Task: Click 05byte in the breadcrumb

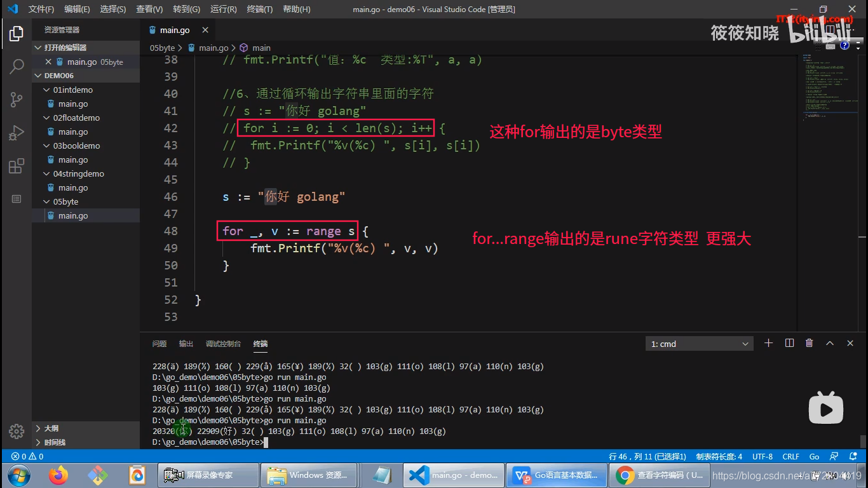Action: [162, 48]
